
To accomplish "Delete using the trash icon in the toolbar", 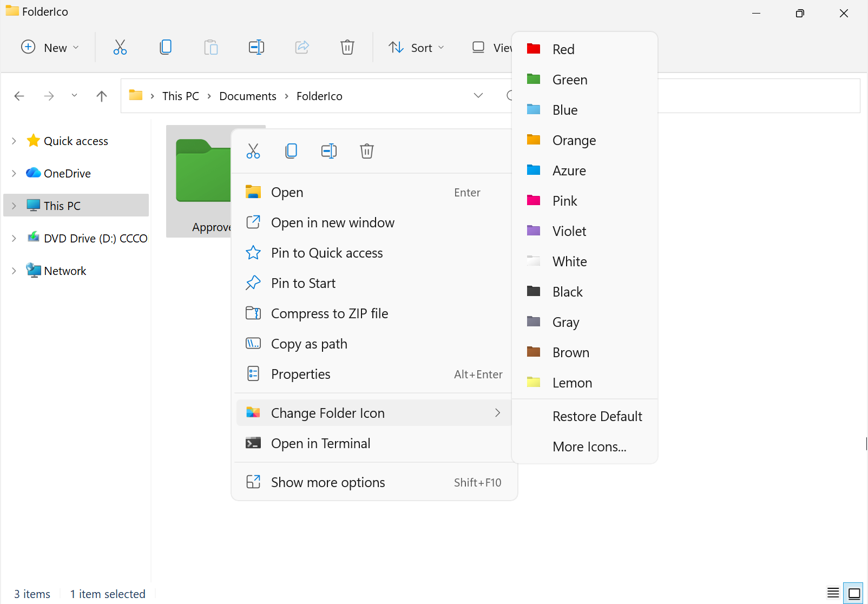I will 347,47.
